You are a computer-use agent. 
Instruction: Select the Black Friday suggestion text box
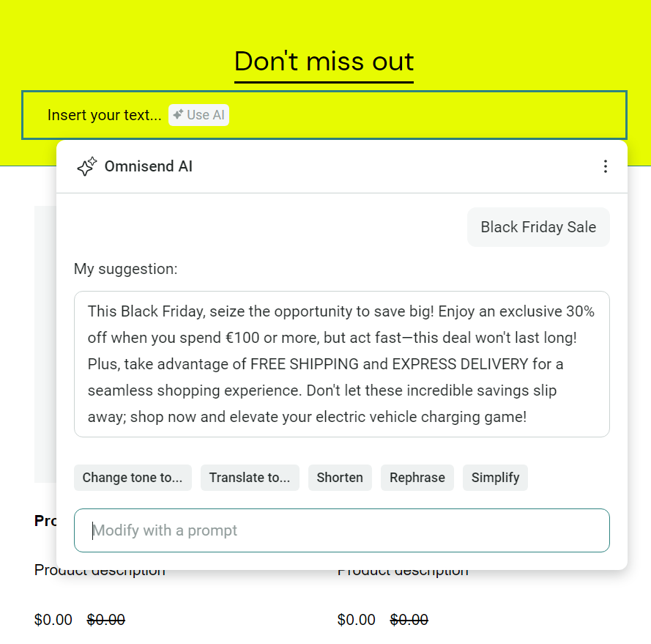(x=342, y=364)
